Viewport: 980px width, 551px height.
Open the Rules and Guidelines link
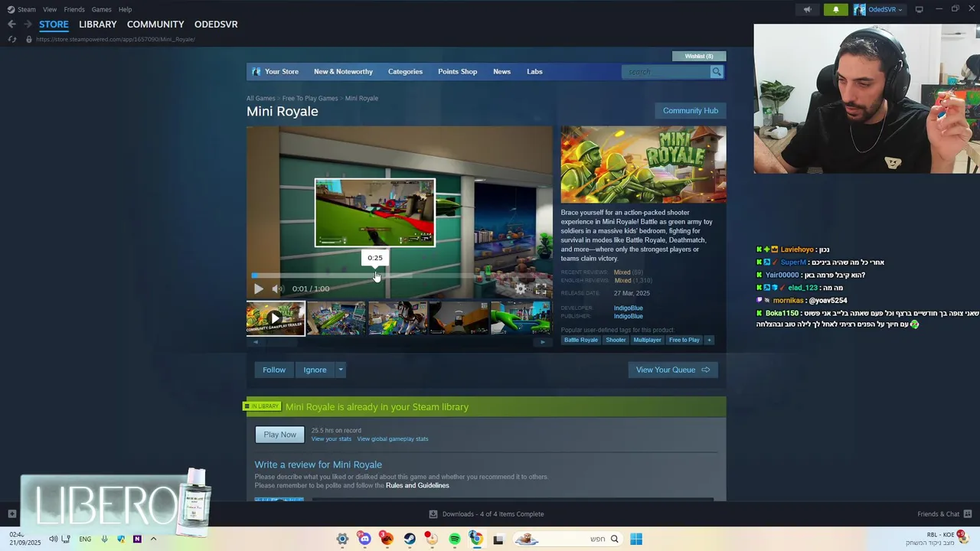point(417,486)
